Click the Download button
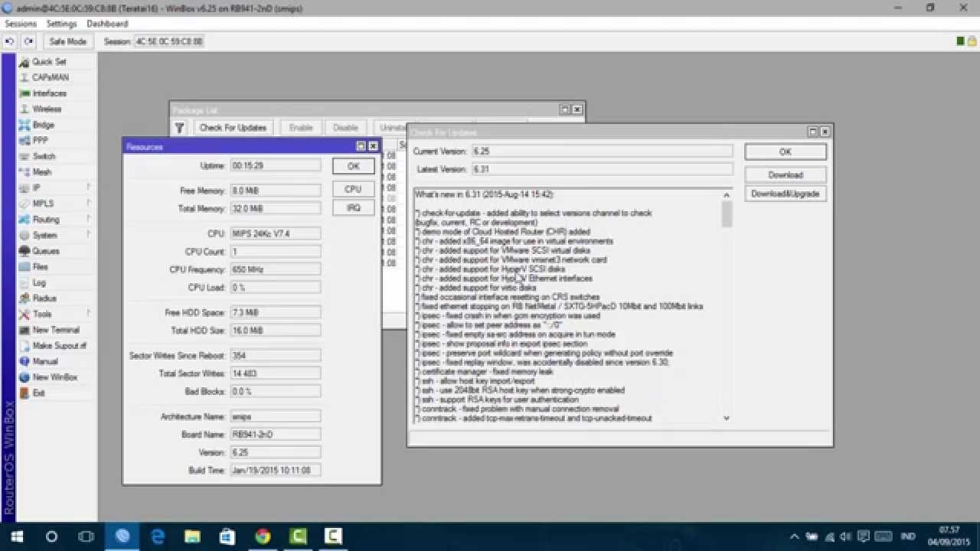 (785, 174)
